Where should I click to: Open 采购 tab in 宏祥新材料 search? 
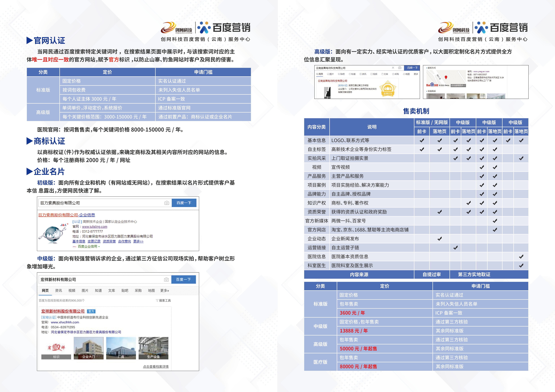(138, 291)
